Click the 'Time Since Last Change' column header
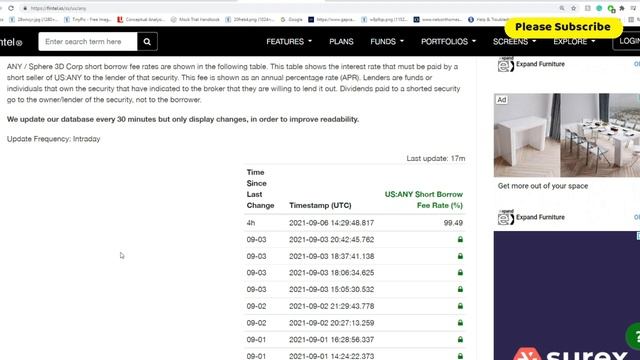640x360 pixels. click(x=260, y=189)
